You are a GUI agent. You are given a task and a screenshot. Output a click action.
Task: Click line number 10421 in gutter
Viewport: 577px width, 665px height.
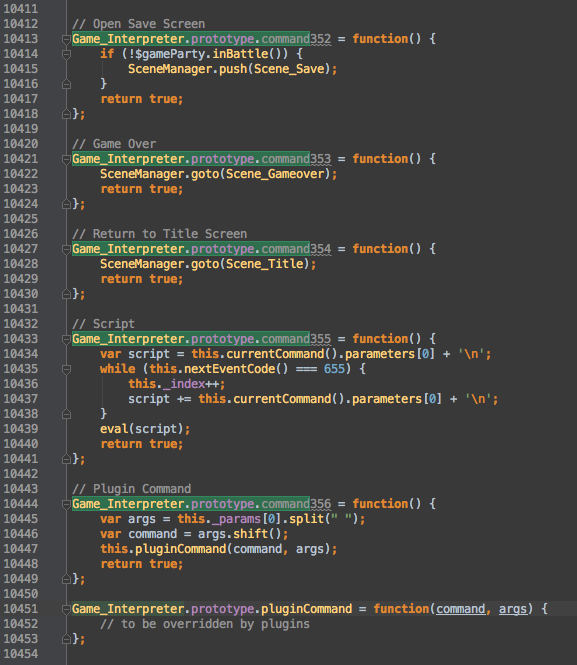pyautogui.click(x=21, y=159)
